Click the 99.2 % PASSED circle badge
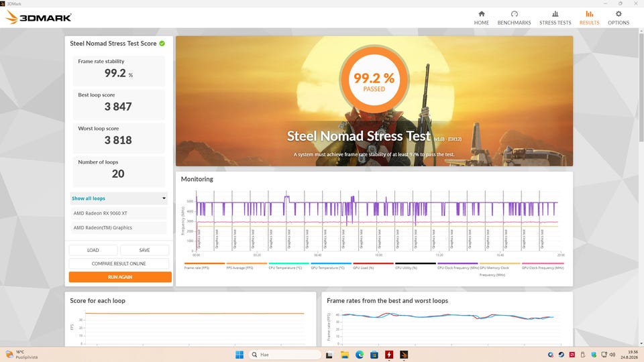 pos(374,80)
